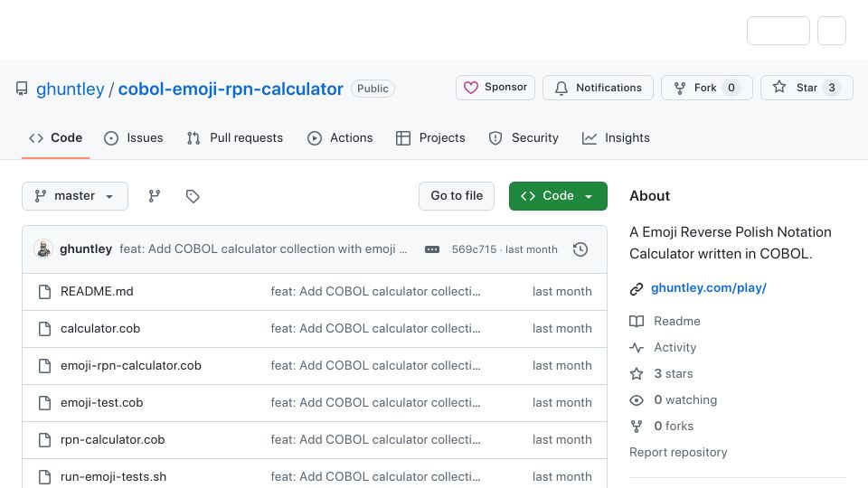
Task: Open commit message in emoji-test.cob row
Action: click(375, 403)
